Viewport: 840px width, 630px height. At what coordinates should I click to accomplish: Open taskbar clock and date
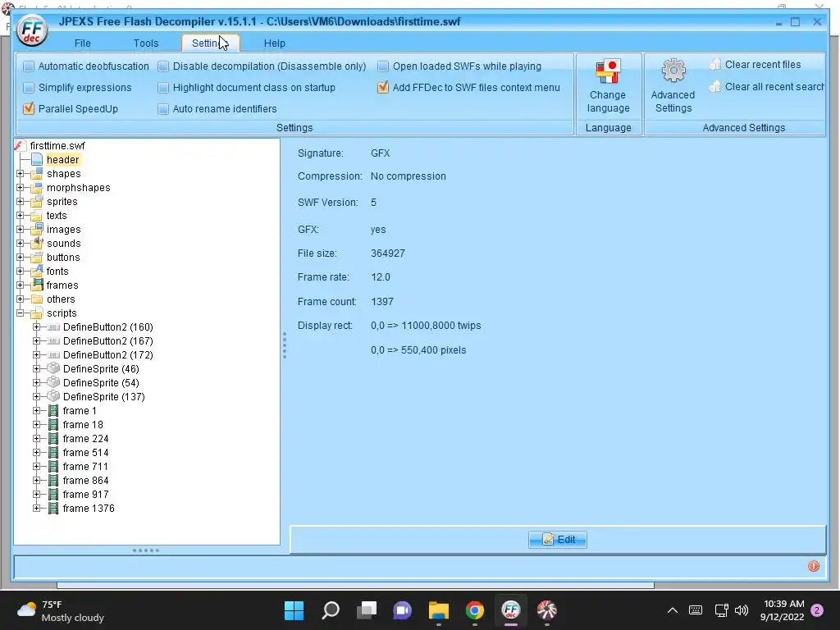(782, 610)
